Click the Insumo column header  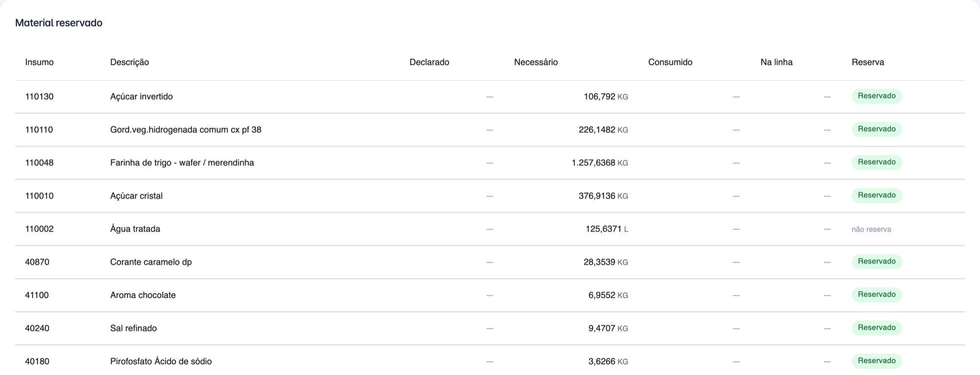coord(39,62)
